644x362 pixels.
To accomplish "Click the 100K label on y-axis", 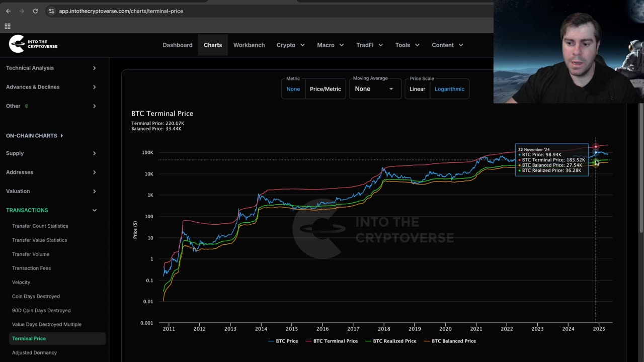I will coord(147,152).
